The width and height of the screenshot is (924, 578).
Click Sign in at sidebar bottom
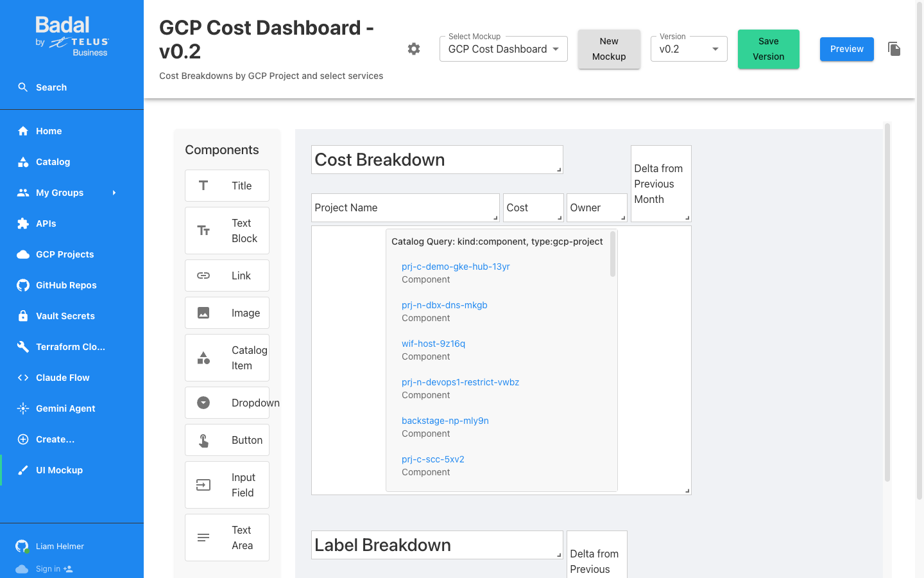[x=48, y=569]
